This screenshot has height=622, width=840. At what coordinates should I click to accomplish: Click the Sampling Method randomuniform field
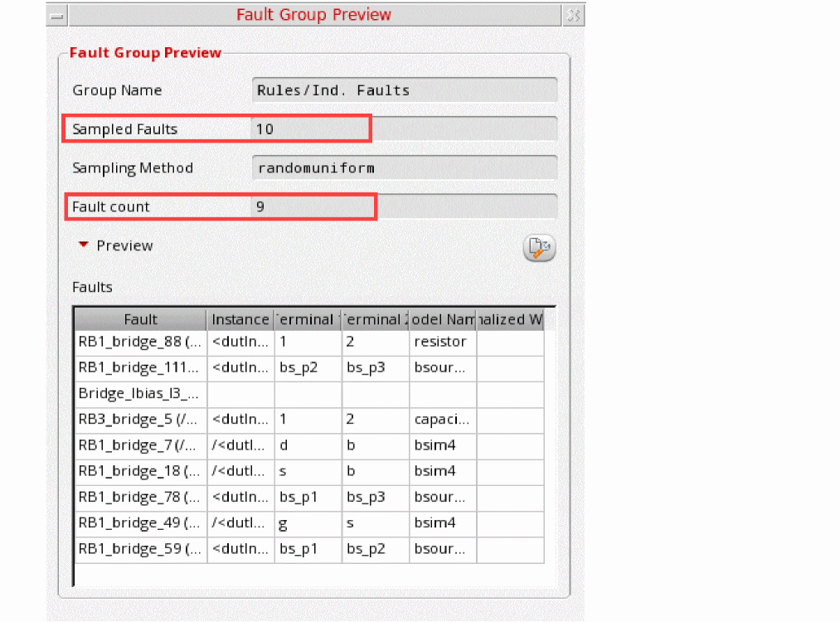click(405, 168)
